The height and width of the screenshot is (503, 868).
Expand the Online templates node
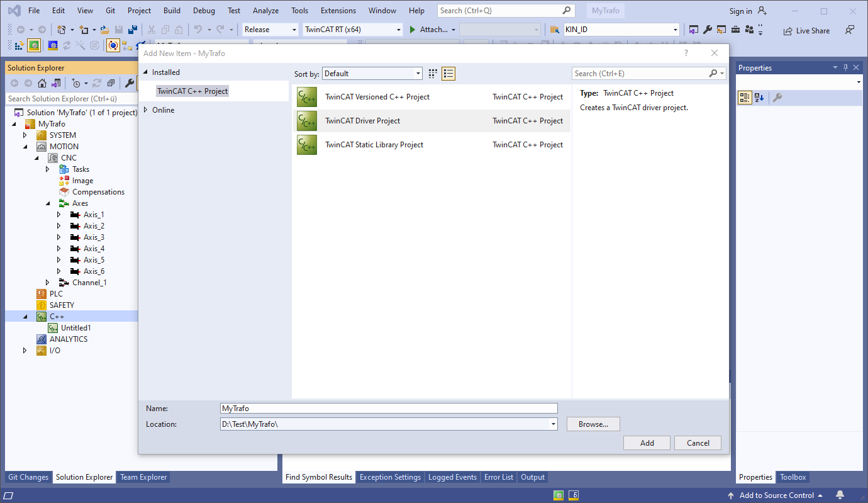146,110
